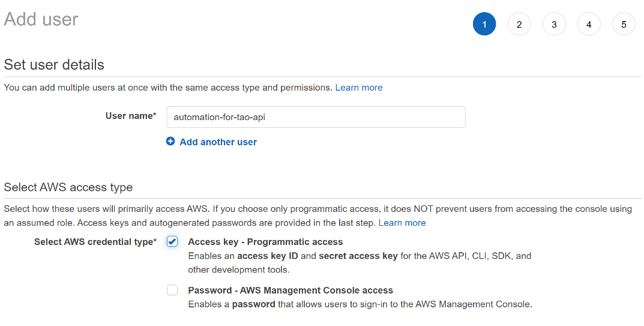This screenshot has width=644, height=326.
Task: Click the User name text field
Action: coord(316,117)
